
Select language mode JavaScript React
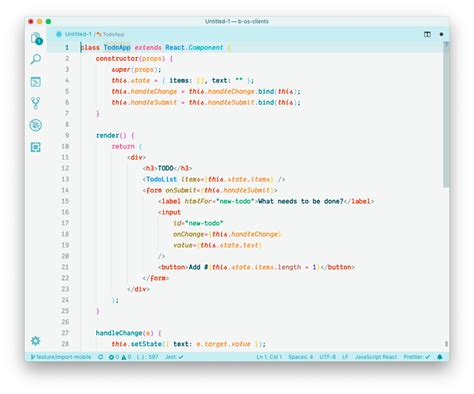click(376, 357)
